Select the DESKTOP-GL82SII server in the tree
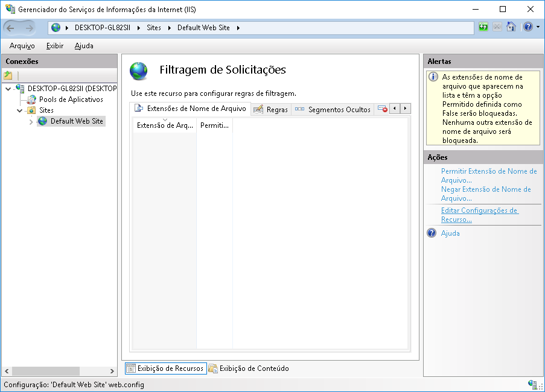The image size is (545, 392). (x=72, y=89)
